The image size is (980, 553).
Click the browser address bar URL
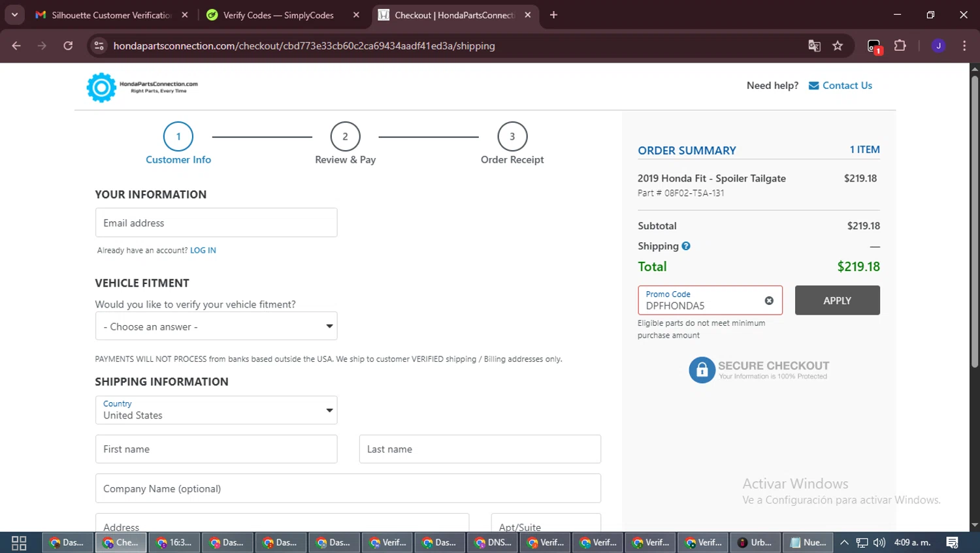pos(304,46)
